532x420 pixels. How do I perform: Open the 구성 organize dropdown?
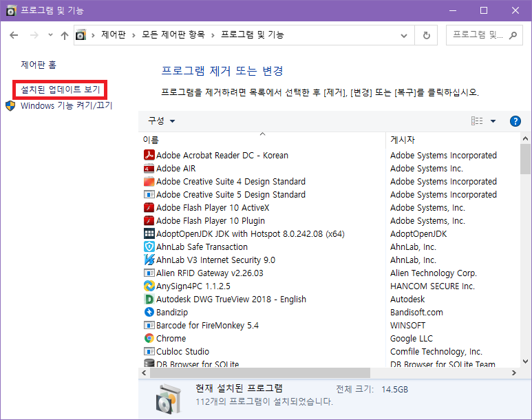pos(162,121)
